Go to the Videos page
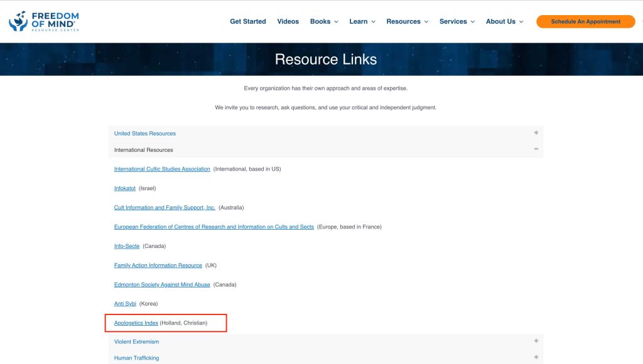This screenshot has height=364, width=643. pos(288,21)
